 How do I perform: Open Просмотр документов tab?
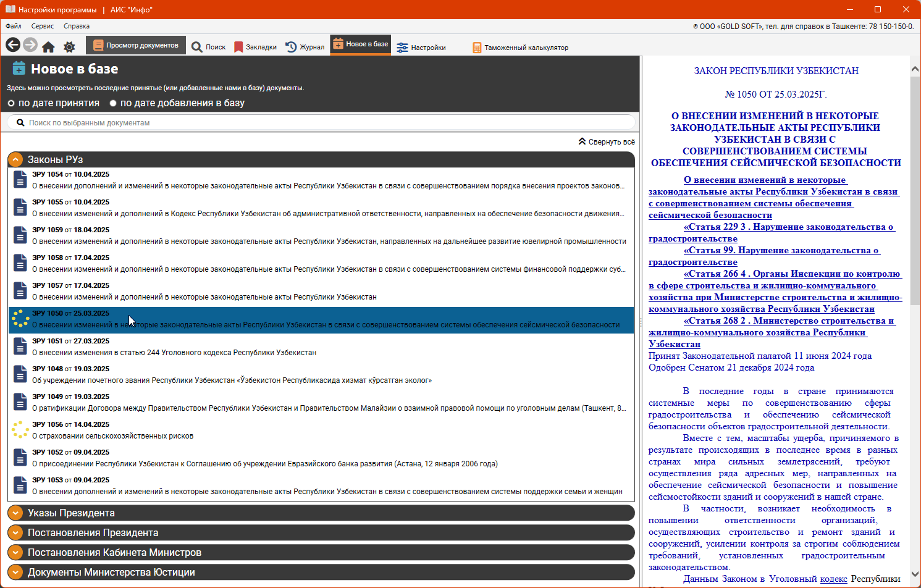tap(136, 45)
